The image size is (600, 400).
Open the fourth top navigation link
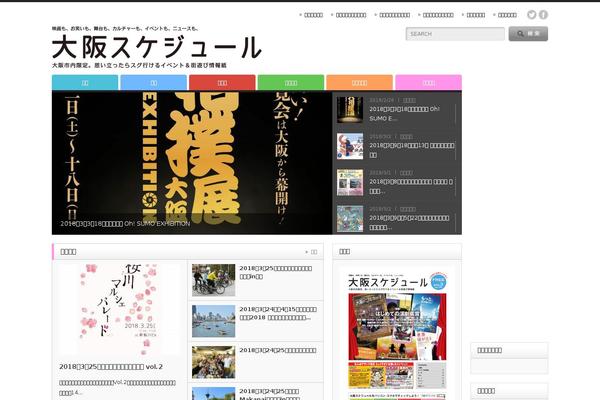pos(436,15)
